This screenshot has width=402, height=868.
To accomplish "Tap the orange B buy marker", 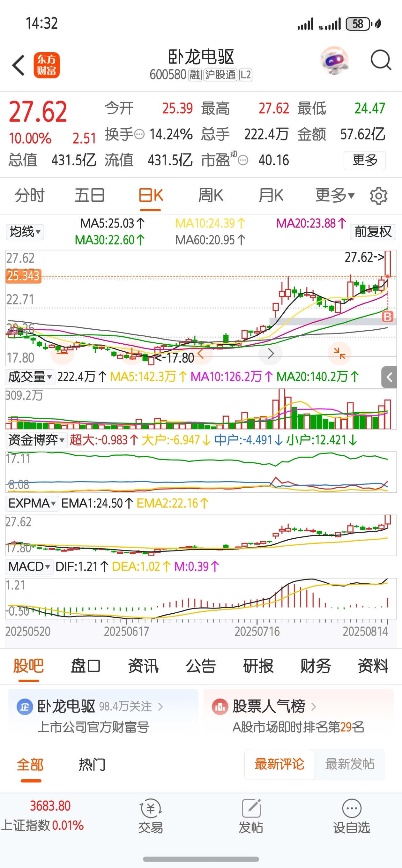I will pos(388,317).
